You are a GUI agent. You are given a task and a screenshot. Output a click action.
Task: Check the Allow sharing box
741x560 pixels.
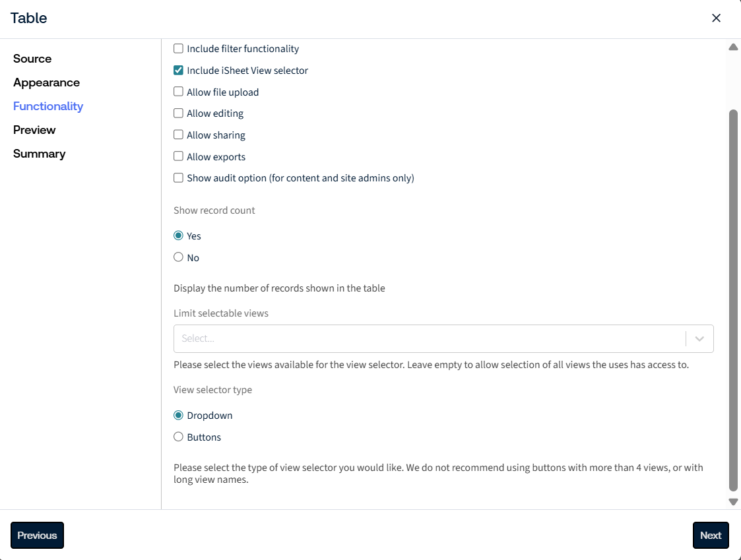pos(178,135)
